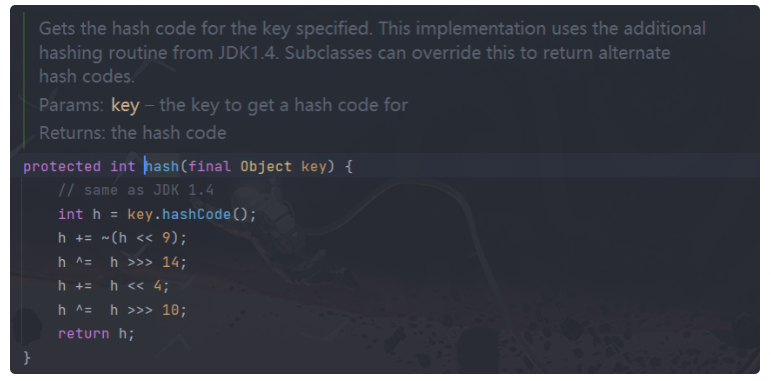Click the final keyword in signature

[x=209, y=166]
